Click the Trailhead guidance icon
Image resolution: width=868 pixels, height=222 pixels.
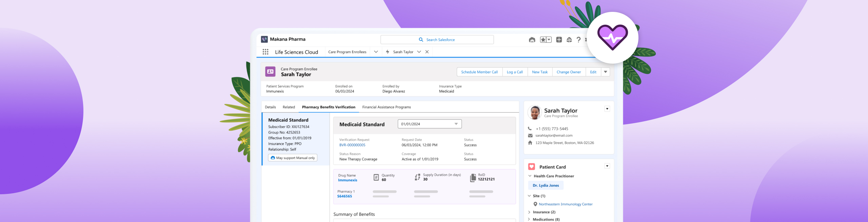569,40
